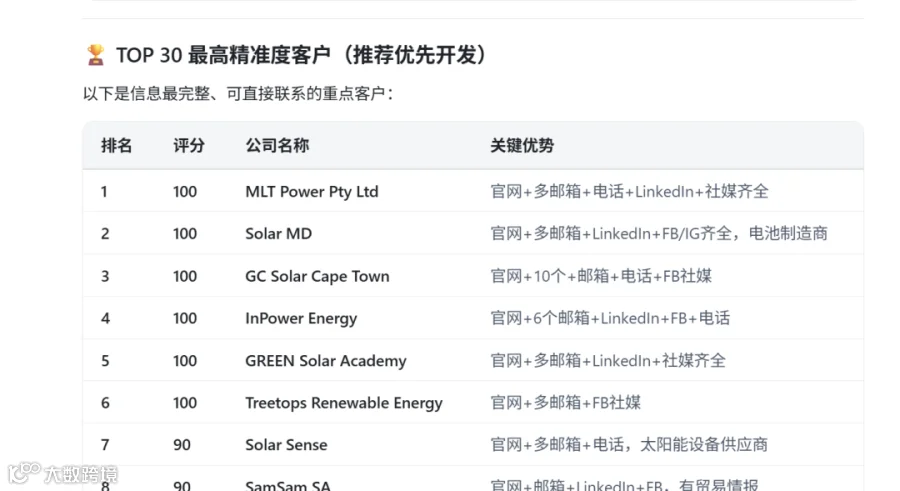This screenshot has height=491, width=900.
Task: Click the subtitle text '以下是信息最完整、可直接联系的重点客户'
Action: tap(234, 94)
